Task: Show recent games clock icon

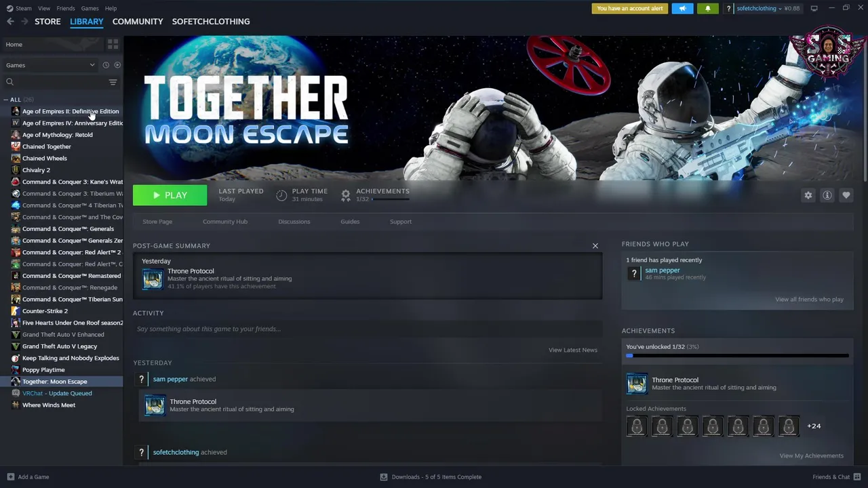Action: click(106, 65)
